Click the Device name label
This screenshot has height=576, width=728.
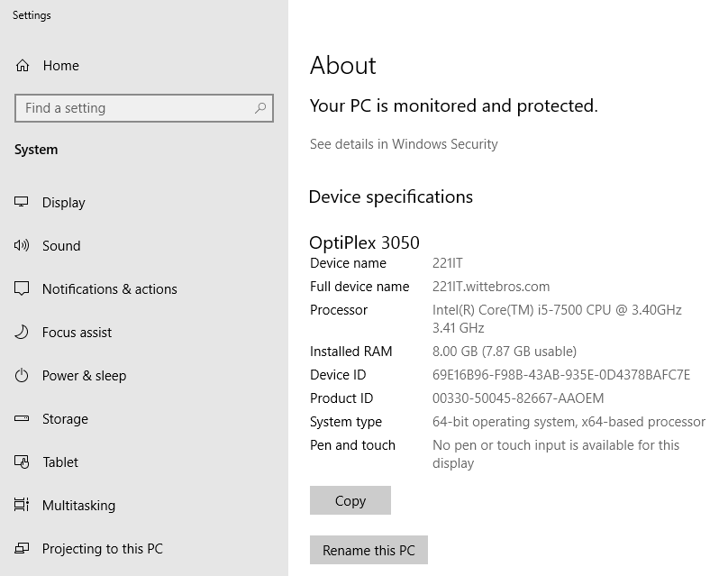pos(348,263)
